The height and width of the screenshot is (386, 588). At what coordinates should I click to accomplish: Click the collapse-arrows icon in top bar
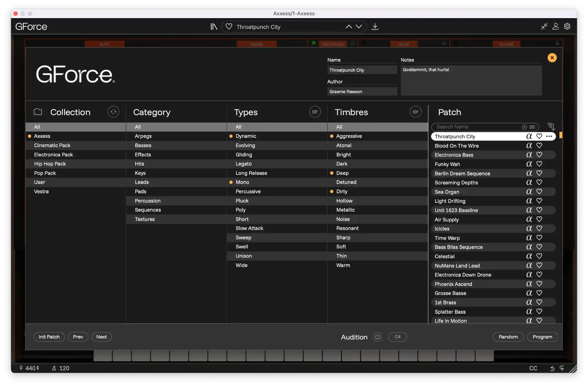544,26
